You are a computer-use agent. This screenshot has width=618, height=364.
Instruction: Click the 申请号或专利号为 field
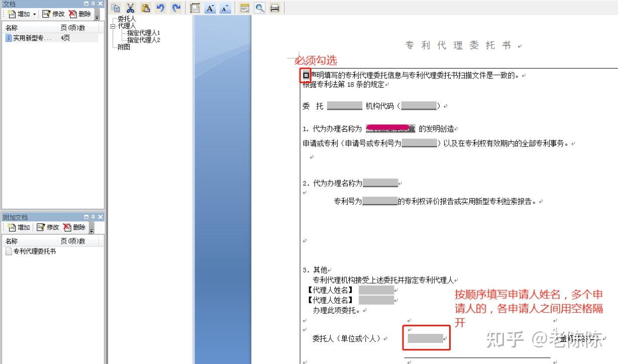tap(420, 143)
